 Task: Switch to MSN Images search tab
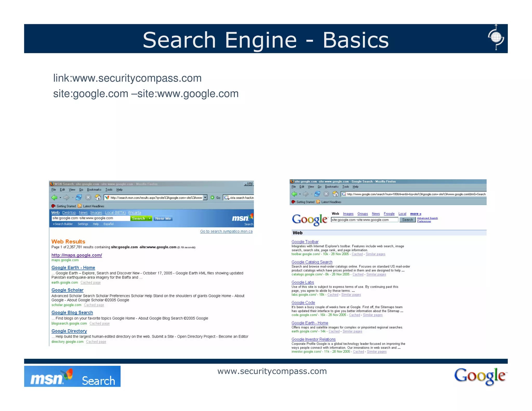[x=96, y=213]
